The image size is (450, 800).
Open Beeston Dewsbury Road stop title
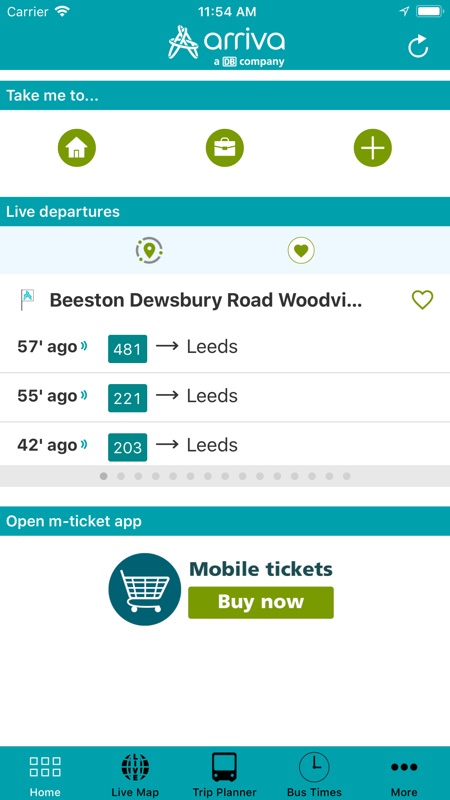(206, 301)
